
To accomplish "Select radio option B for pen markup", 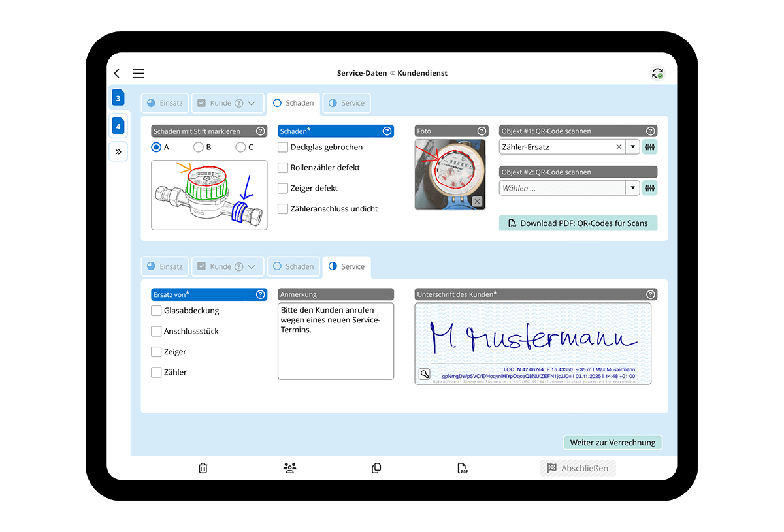I will pyautogui.click(x=198, y=147).
